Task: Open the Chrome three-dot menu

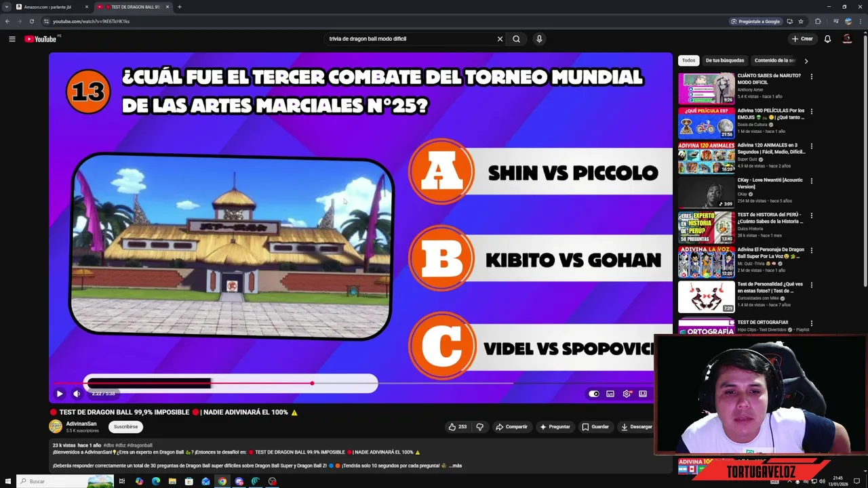Action: click(x=859, y=21)
